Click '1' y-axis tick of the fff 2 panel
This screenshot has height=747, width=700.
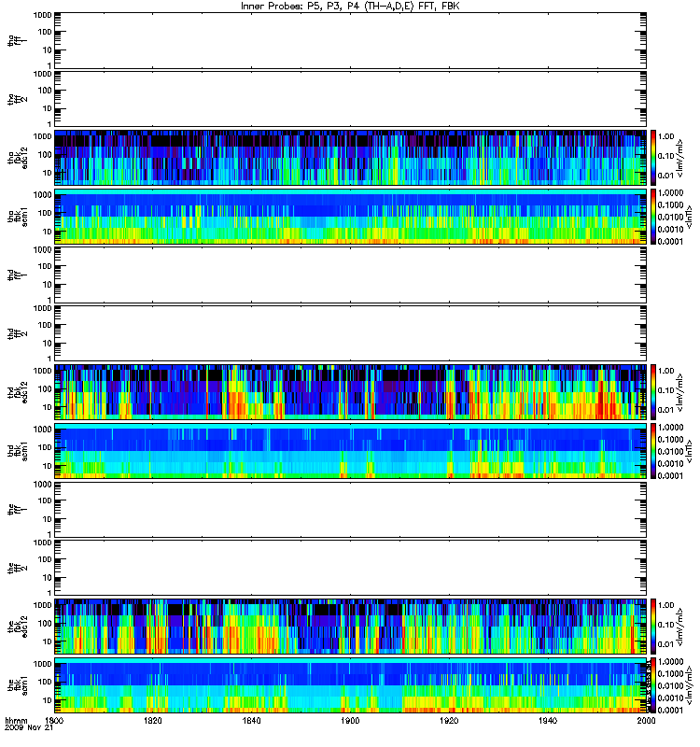point(49,593)
